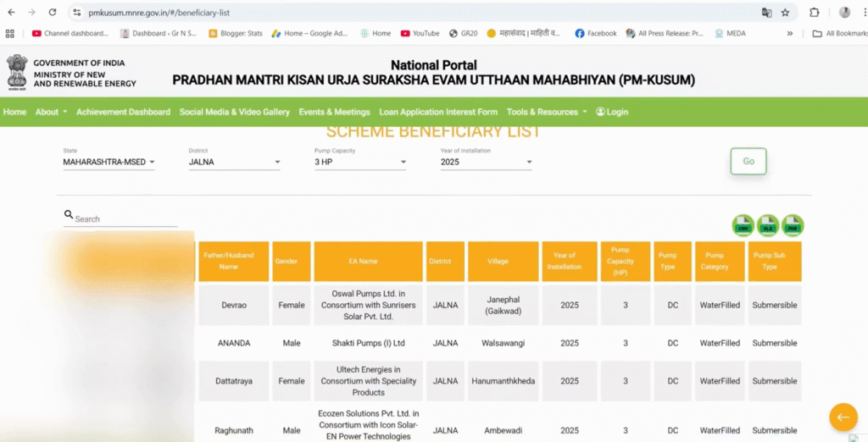Change Year of Installation dropdown from 2025
Screen dimensions: 868x442
click(x=486, y=162)
